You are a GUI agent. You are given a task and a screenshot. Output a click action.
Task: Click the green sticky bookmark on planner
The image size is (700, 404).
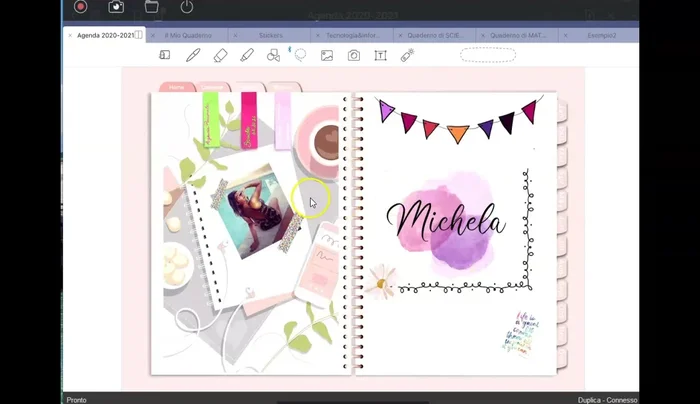pyautogui.click(x=211, y=120)
